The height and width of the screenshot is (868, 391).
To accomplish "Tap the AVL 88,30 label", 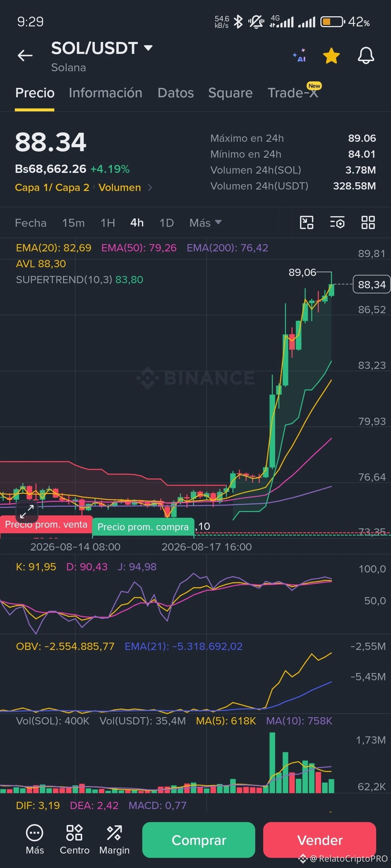I will [41, 264].
